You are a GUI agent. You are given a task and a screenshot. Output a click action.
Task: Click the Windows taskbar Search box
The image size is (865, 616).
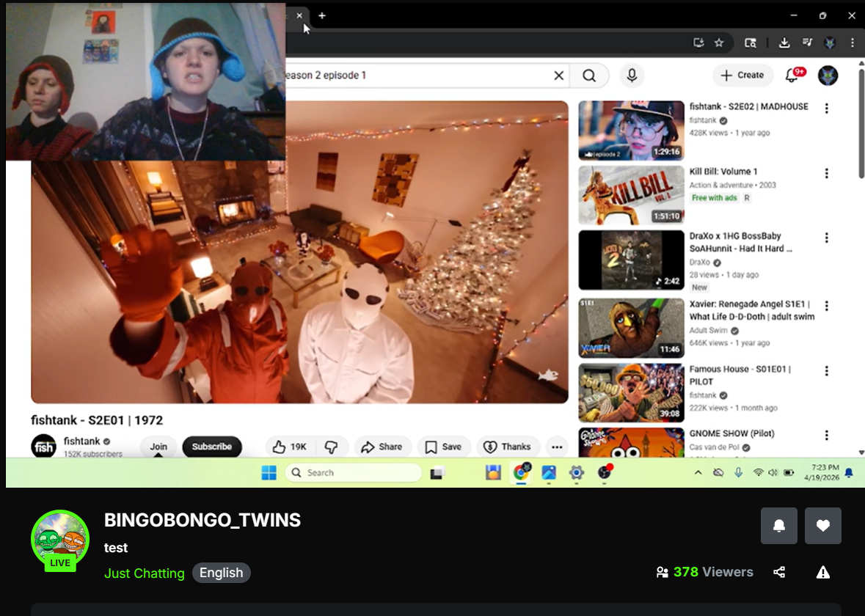click(x=354, y=472)
